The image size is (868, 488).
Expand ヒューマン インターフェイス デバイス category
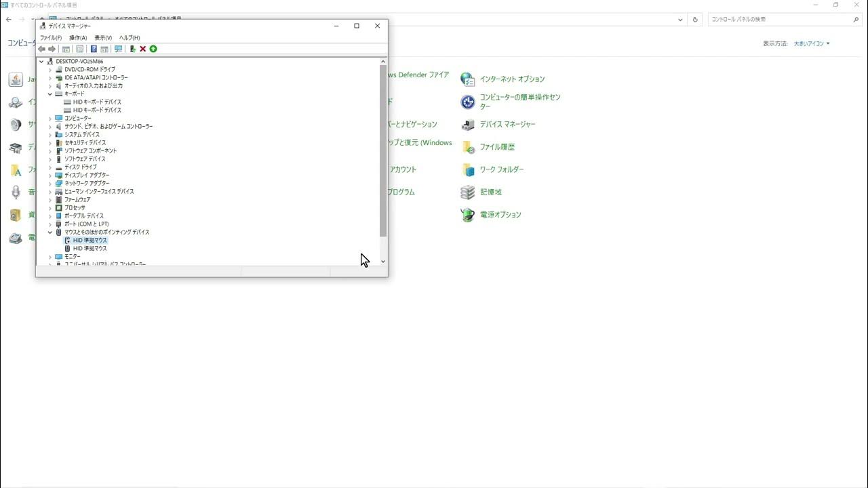pyautogui.click(x=50, y=191)
